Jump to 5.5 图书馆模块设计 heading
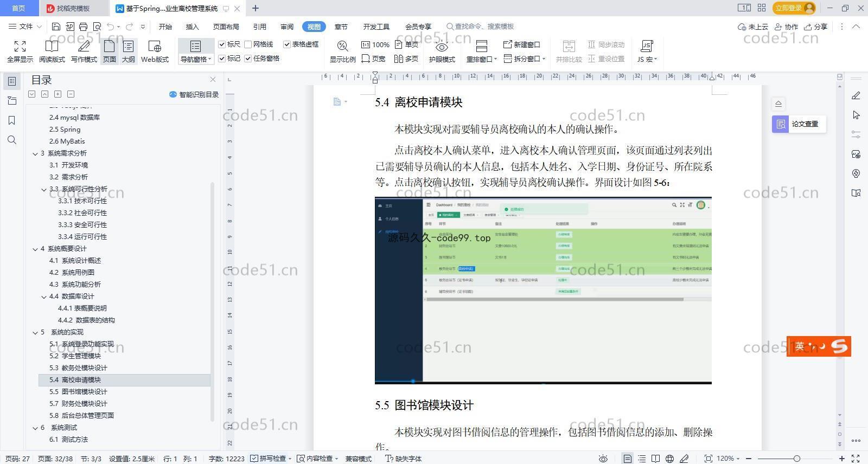 pyautogui.click(x=78, y=392)
